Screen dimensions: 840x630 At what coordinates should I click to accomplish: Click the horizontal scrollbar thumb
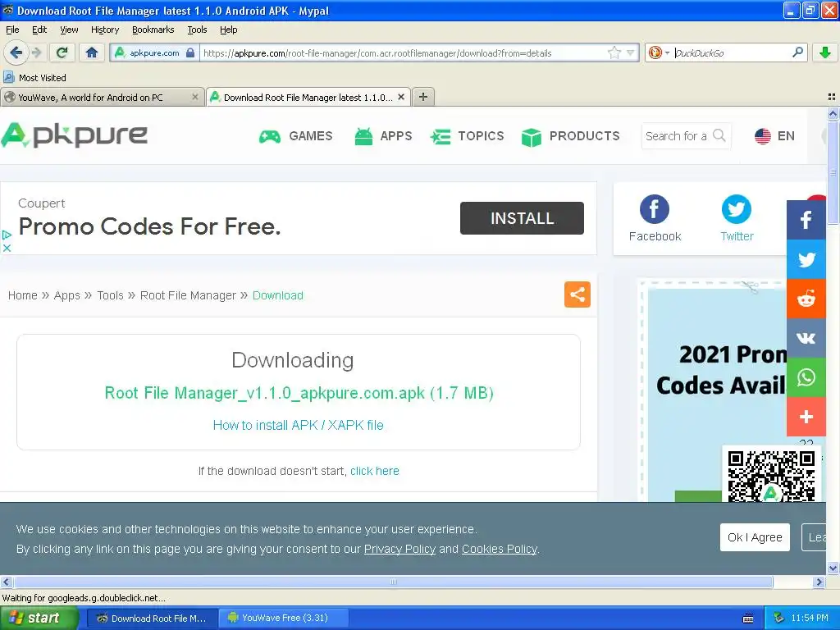click(393, 582)
